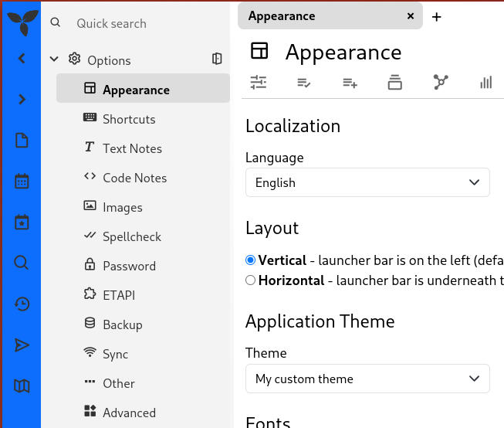
Task: Open the note map icon in launcher
Action: pos(22,386)
